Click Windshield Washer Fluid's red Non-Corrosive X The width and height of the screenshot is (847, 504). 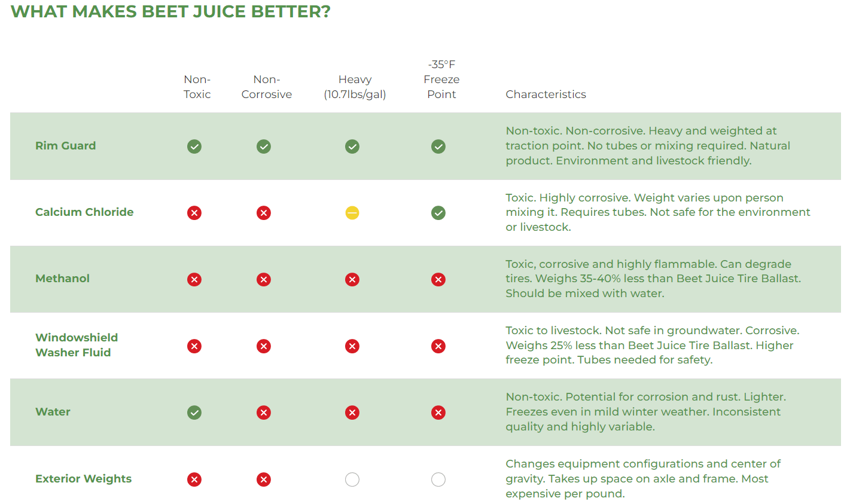click(264, 346)
